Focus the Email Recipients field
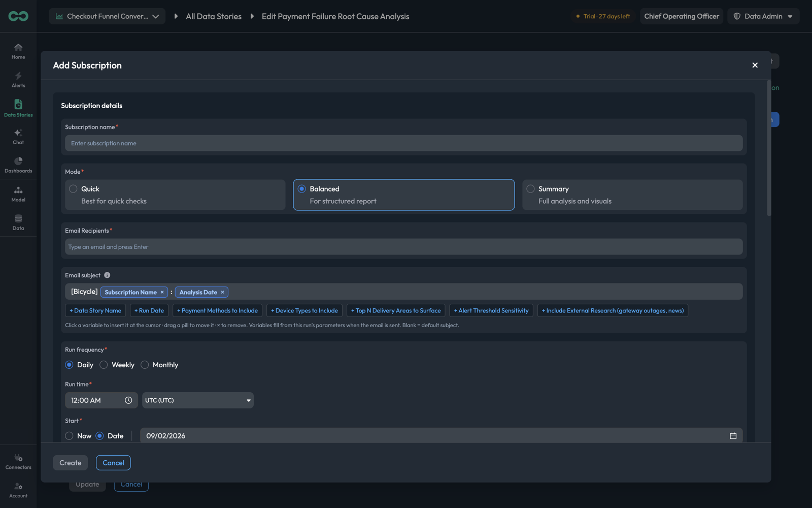The image size is (812, 508). (x=403, y=247)
